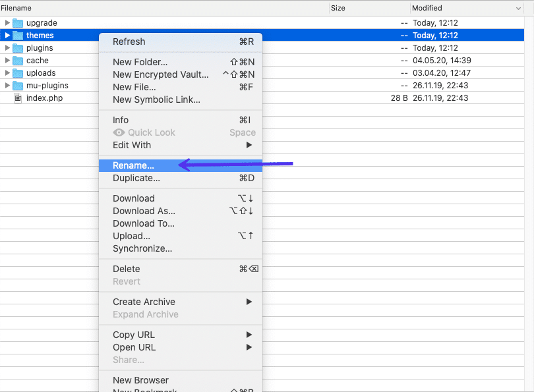This screenshot has height=392, width=534.
Task: Click the index.php file icon
Action: coord(17,98)
